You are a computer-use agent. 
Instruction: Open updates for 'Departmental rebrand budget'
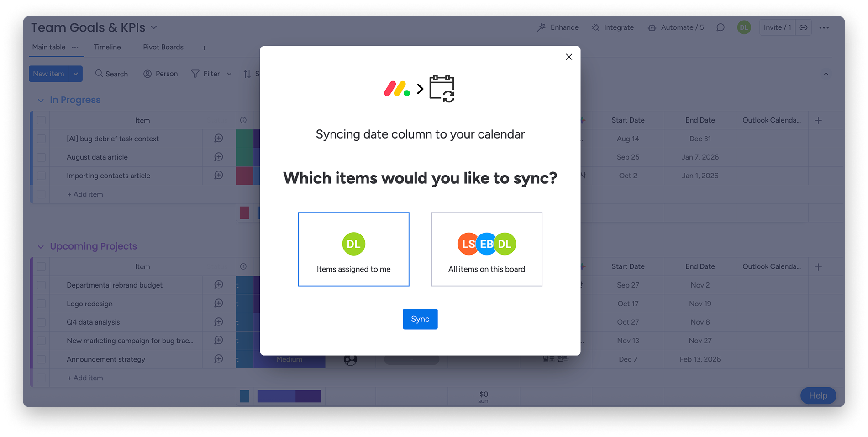pyautogui.click(x=219, y=285)
